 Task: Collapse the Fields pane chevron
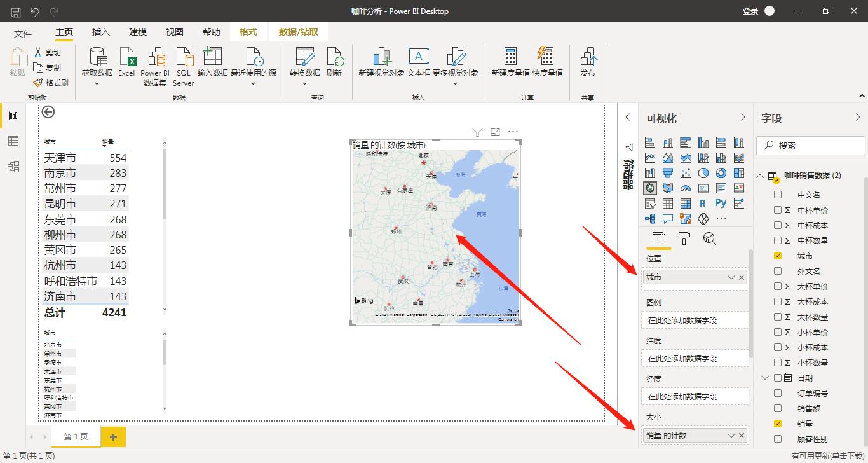point(858,118)
